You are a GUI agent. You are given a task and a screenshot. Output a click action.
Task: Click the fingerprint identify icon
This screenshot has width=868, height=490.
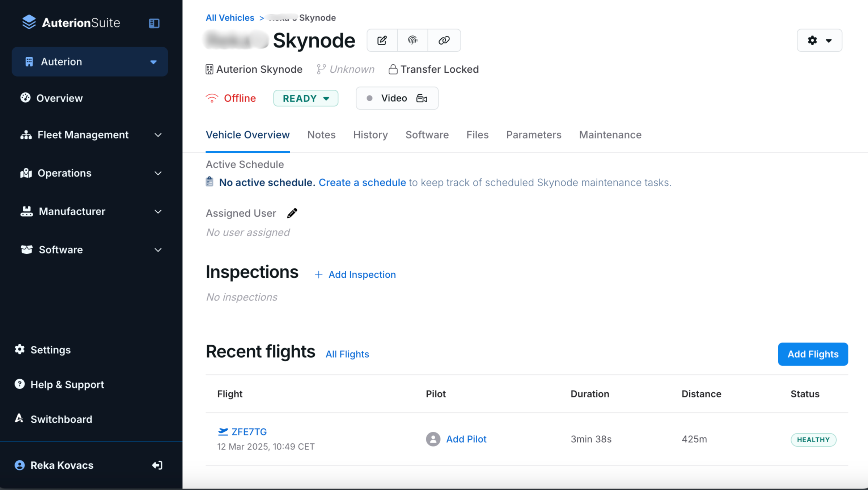pos(412,40)
